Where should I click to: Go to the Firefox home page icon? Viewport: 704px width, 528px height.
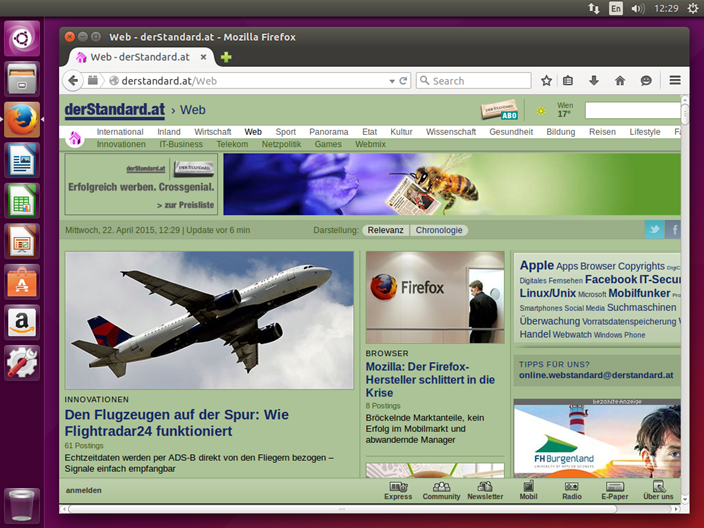(620, 81)
